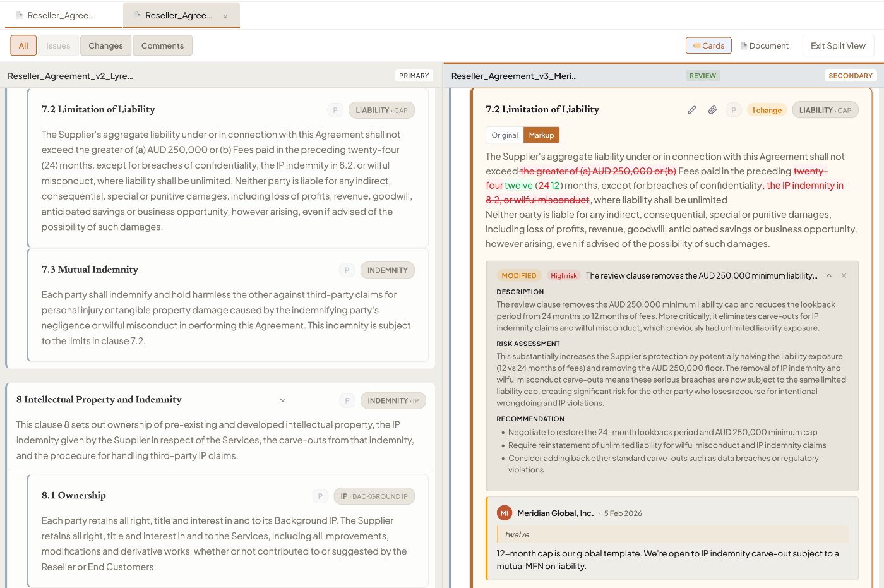Image resolution: width=884 pixels, height=588 pixels.
Task: Switch to Document view mode
Action: pos(765,45)
